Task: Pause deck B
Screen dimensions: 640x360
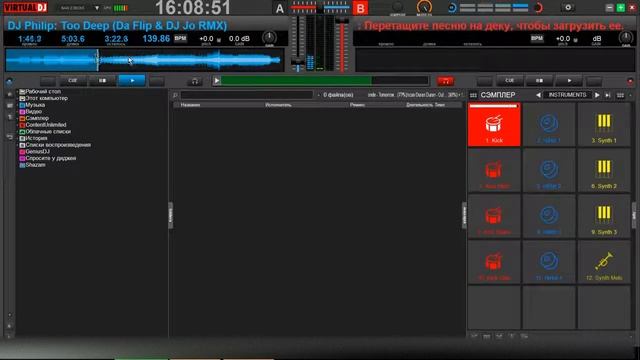Action: (x=539, y=80)
